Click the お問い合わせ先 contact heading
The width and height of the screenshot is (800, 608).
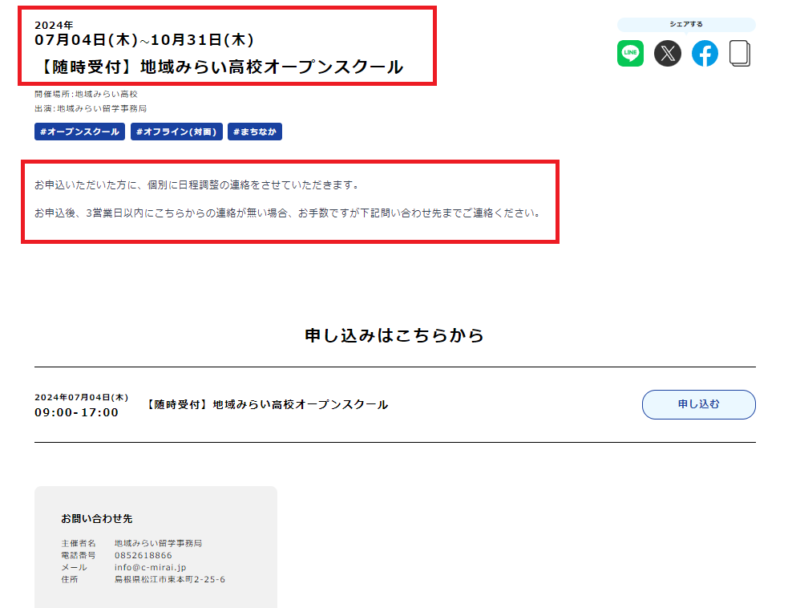pyautogui.click(x=96, y=519)
